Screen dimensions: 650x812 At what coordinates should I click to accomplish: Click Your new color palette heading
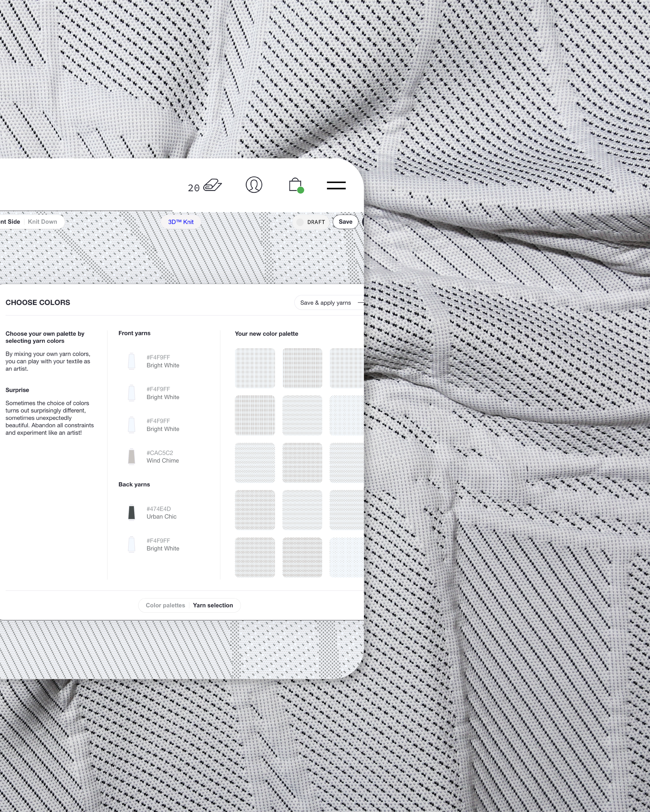[266, 334]
